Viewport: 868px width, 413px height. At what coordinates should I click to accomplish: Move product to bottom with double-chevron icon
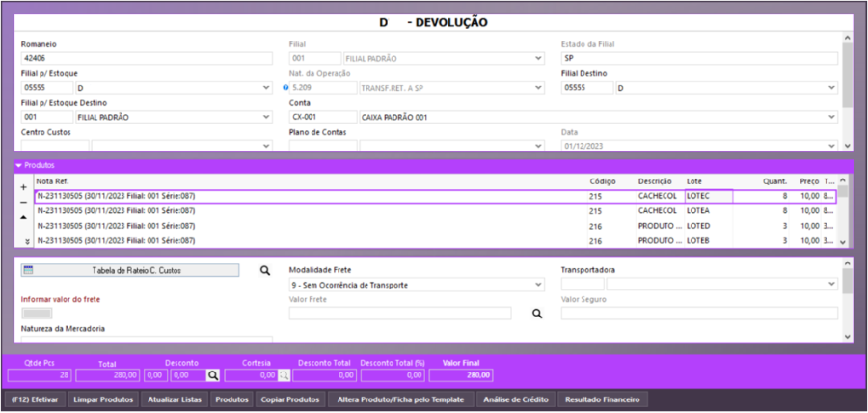(27, 242)
